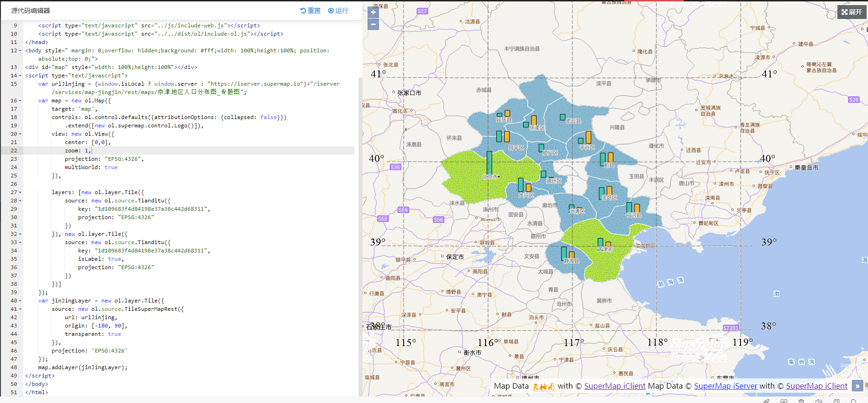Click the 运行 run button
The width and height of the screenshot is (868, 403).
(x=338, y=11)
